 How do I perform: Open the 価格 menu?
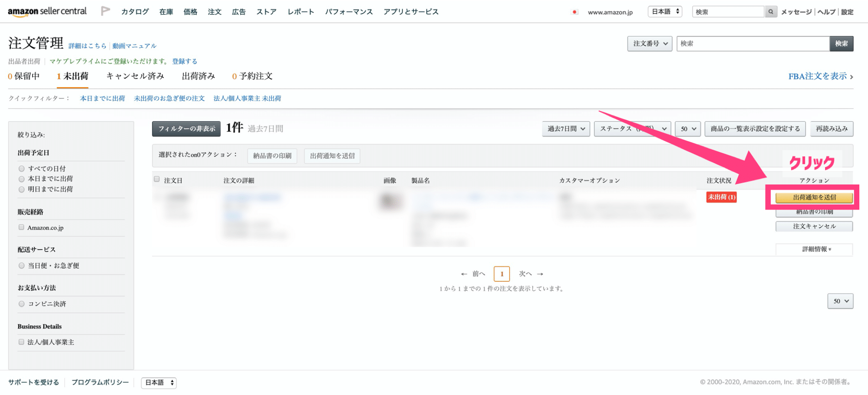click(x=191, y=12)
